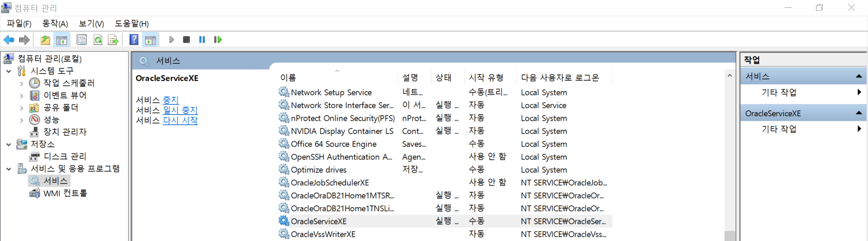Select 이벤트 뷰어 icon in tree

pos(34,95)
